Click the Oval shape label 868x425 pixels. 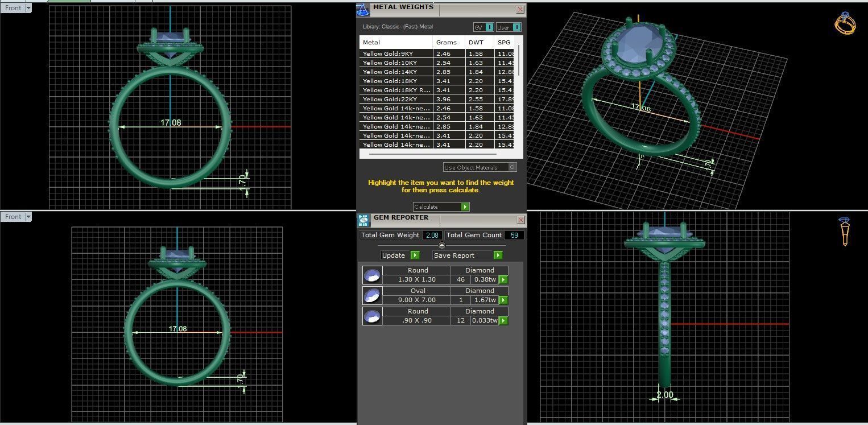(x=418, y=291)
